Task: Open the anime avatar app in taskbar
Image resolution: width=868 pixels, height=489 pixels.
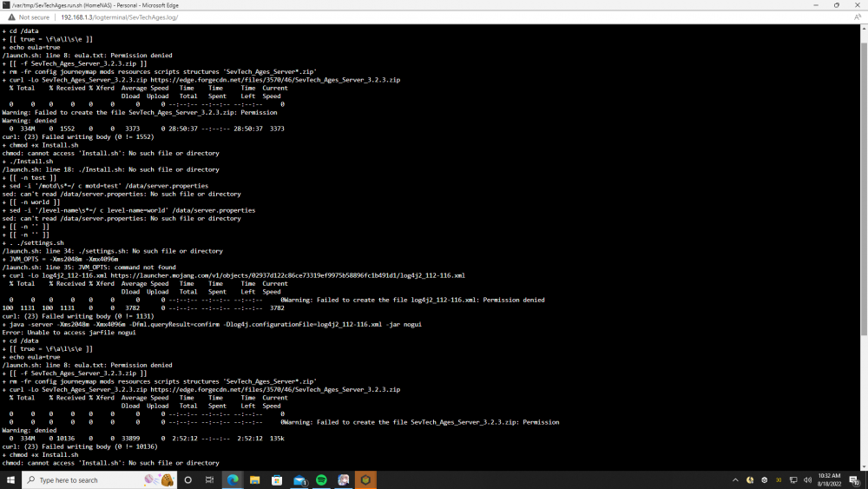Action: pyautogui.click(x=343, y=480)
